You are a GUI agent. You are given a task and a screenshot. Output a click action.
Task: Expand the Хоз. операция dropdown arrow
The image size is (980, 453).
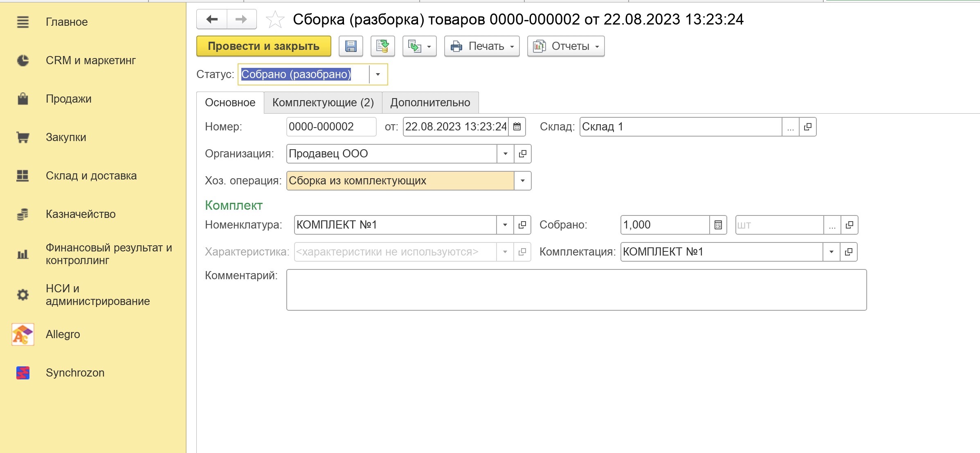point(523,181)
